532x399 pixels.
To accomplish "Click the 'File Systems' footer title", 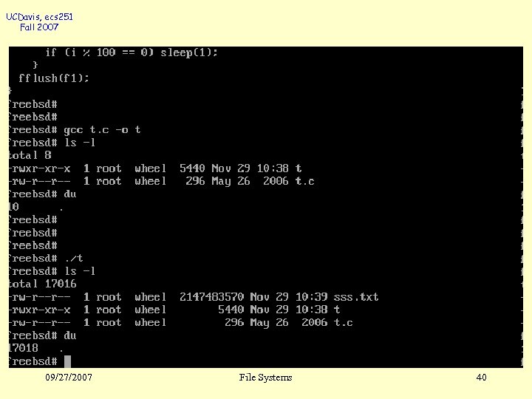I will click(266, 378).
